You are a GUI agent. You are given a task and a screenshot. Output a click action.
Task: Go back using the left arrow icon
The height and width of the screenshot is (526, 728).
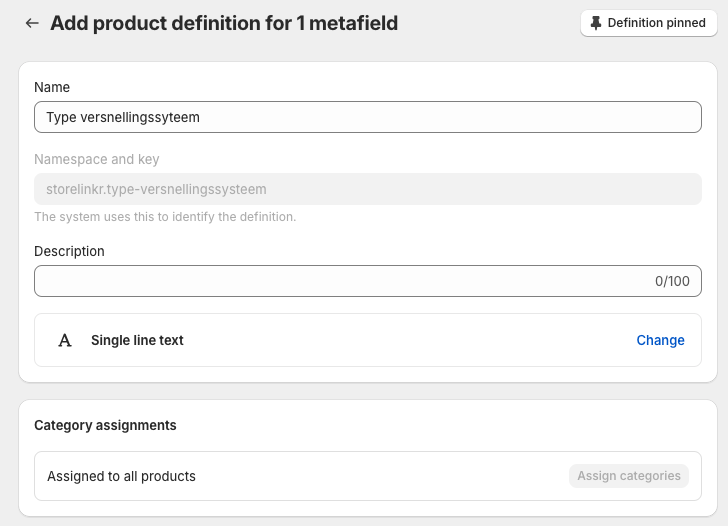pyautogui.click(x=33, y=23)
